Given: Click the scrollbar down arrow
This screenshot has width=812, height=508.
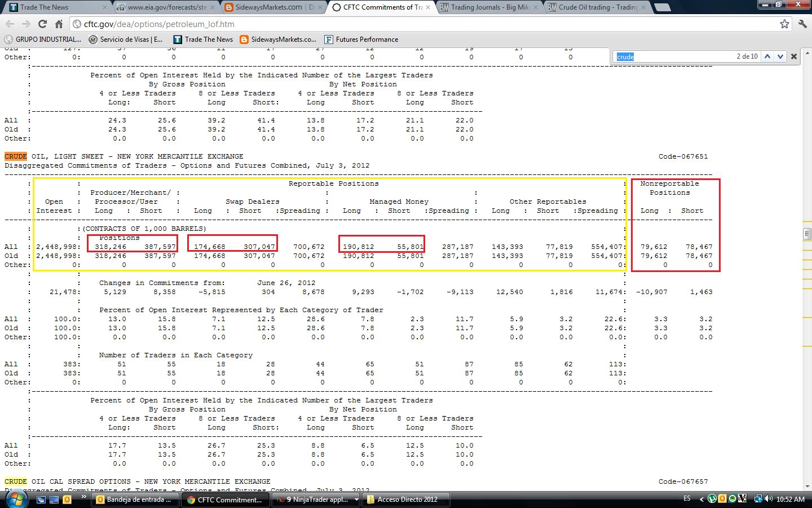Looking at the screenshot, I should [807, 485].
